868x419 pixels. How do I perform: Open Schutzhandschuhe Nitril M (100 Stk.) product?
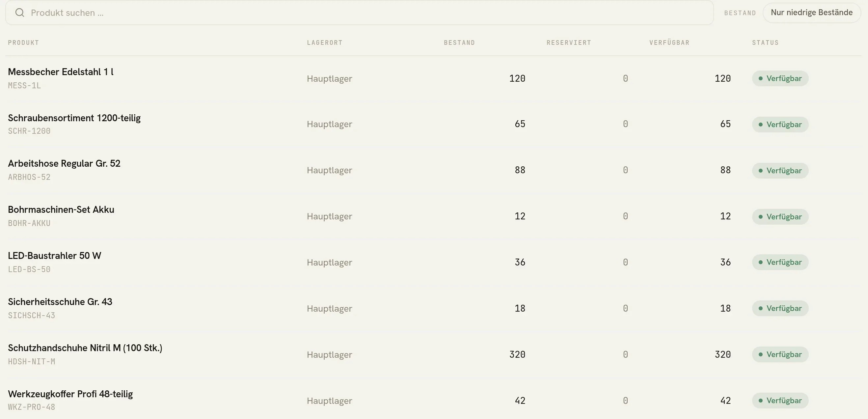coord(85,348)
